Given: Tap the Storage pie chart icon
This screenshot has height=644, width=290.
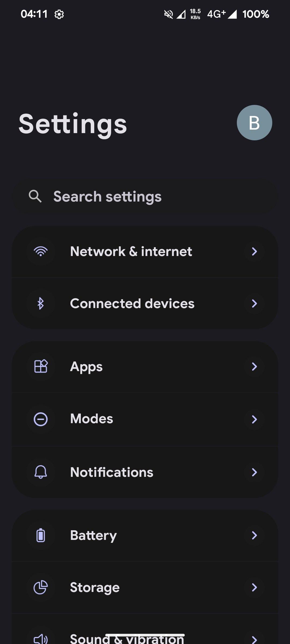Looking at the screenshot, I should [41, 587].
